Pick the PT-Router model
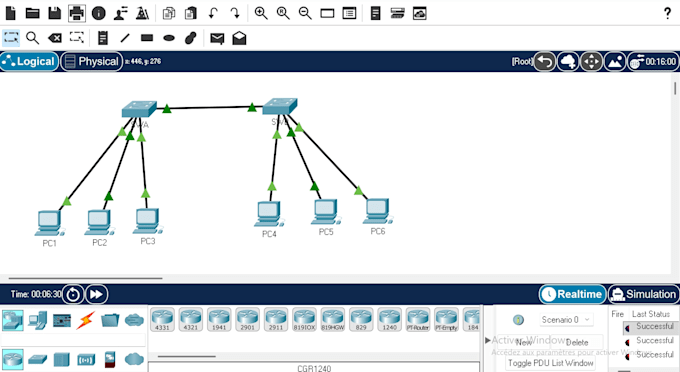Viewport: 680px width, 372px height. click(418, 320)
